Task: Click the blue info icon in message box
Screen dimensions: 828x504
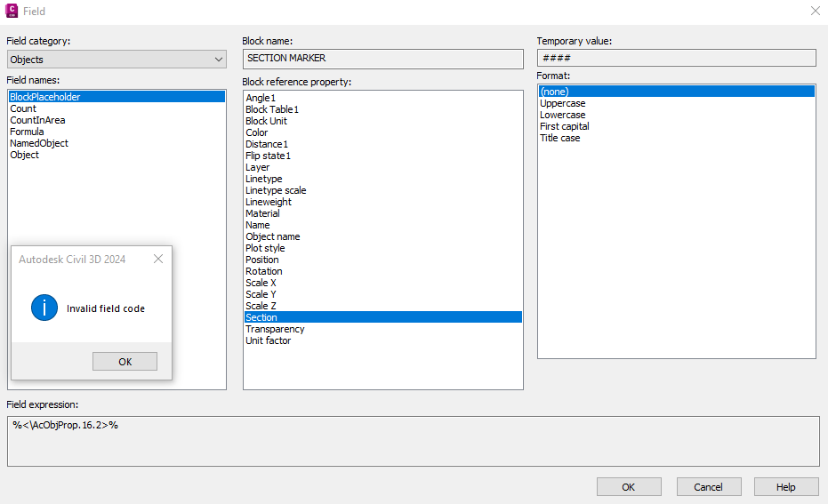Action: coord(44,308)
